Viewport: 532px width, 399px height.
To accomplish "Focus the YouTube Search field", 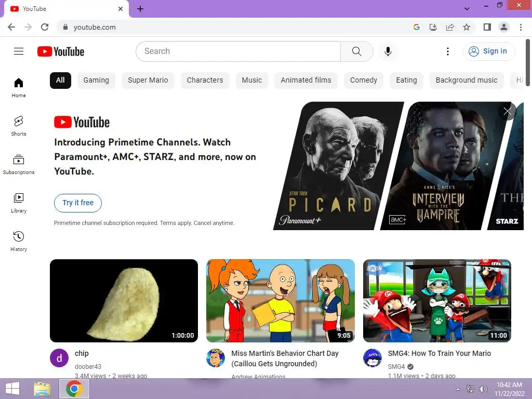I will (238, 51).
